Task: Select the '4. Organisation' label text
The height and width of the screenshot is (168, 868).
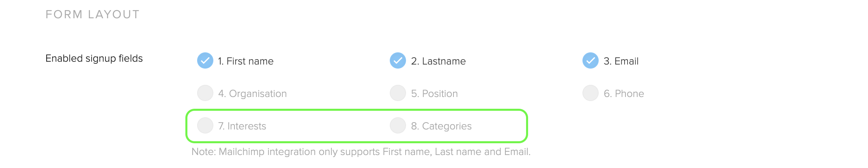Action: point(252,94)
